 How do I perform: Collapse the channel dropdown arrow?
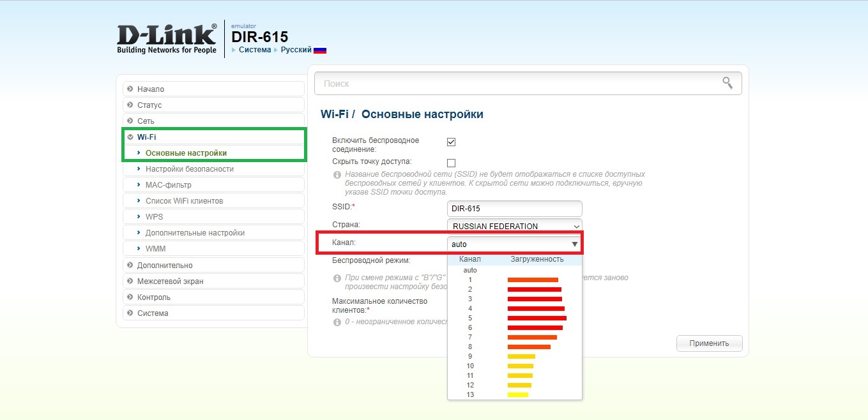point(574,244)
